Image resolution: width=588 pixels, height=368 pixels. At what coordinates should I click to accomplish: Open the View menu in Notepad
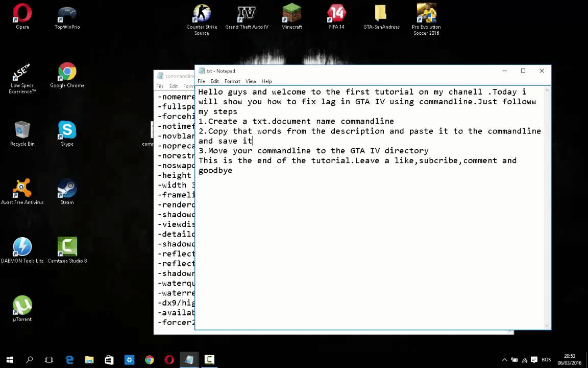pyautogui.click(x=251, y=81)
